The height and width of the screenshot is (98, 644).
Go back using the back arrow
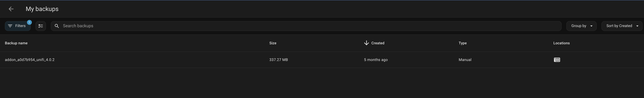click(11, 9)
